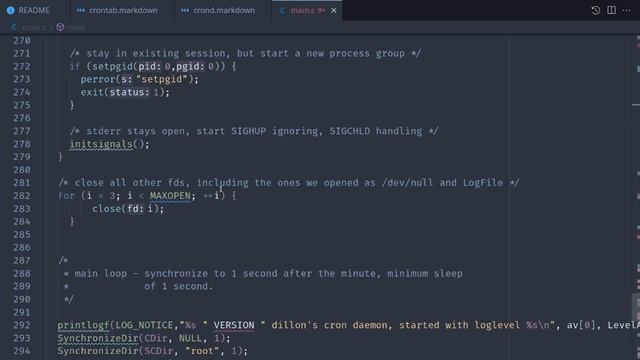Open the more actions ellipsis menu
The width and height of the screenshot is (640, 360).
coord(627,10)
